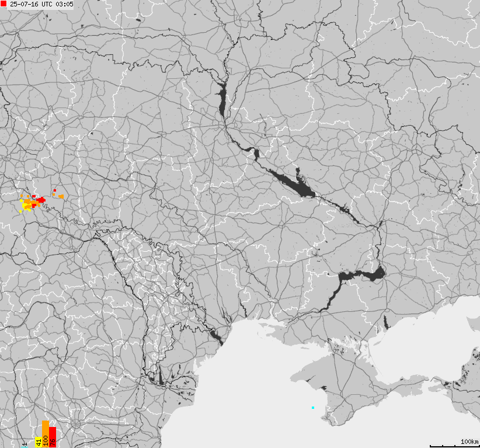
Task: Click the red legend square beside timestamp
Action: click(4, 4)
